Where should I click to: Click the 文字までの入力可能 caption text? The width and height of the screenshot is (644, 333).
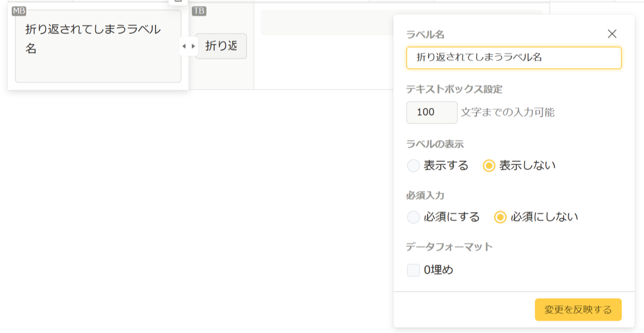pyautogui.click(x=507, y=112)
